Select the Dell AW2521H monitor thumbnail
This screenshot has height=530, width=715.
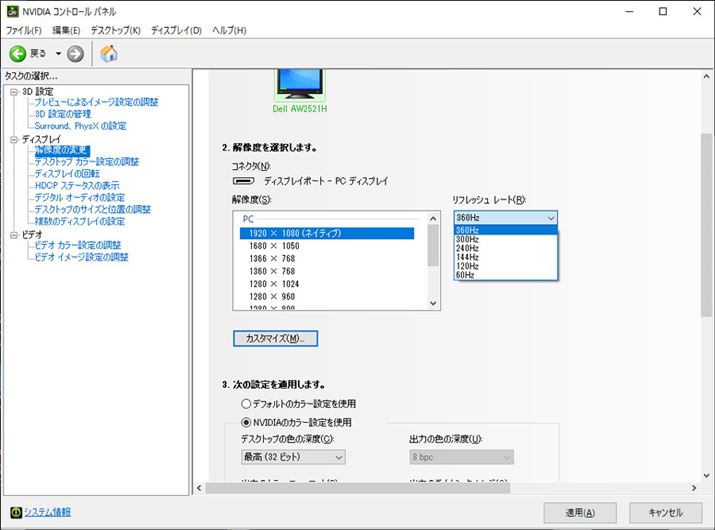click(300, 85)
